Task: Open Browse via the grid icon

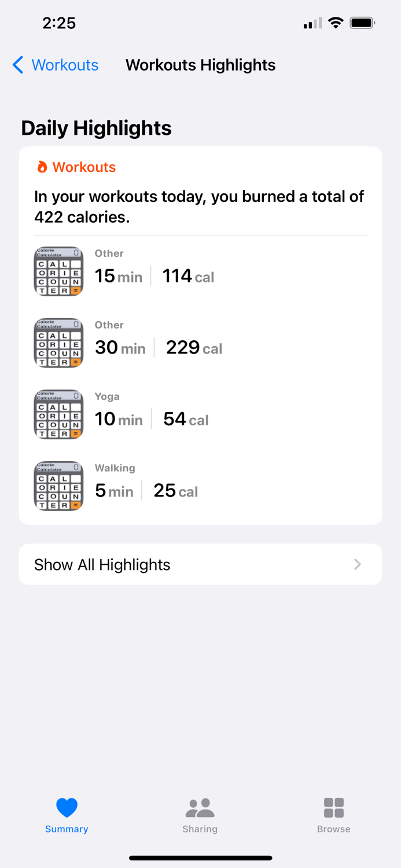Action: click(x=333, y=807)
